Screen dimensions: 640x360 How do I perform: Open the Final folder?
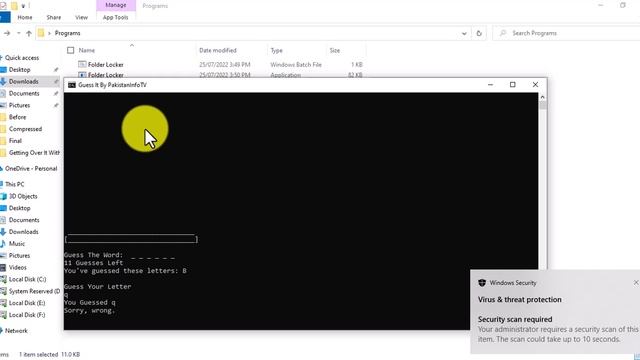(15, 140)
